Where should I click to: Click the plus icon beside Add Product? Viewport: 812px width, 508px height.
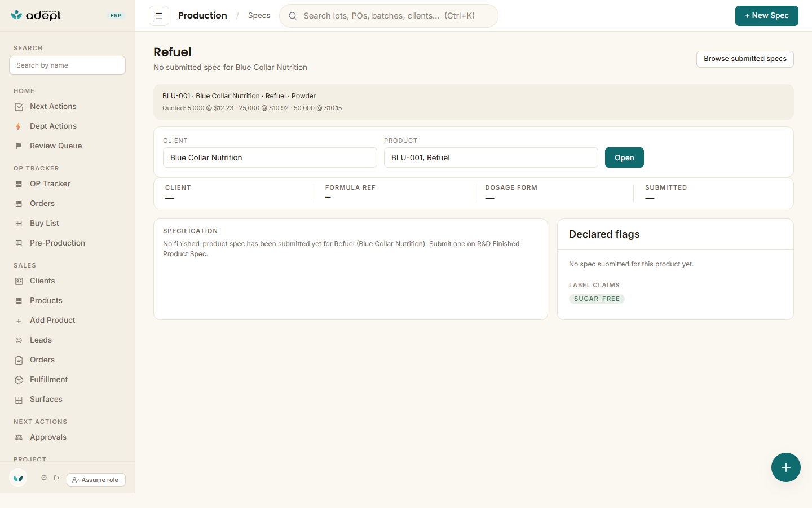pyautogui.click(x=19, y=321)
